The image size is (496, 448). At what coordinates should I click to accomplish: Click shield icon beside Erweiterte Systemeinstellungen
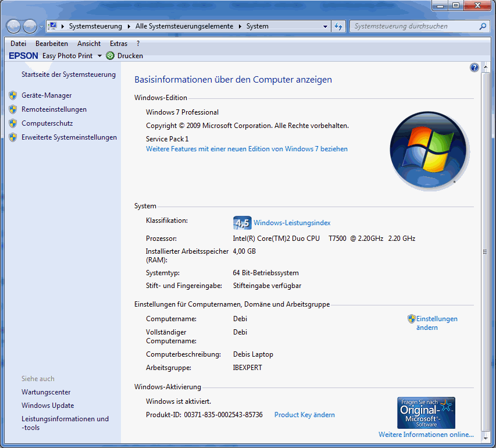pos(13,137)
